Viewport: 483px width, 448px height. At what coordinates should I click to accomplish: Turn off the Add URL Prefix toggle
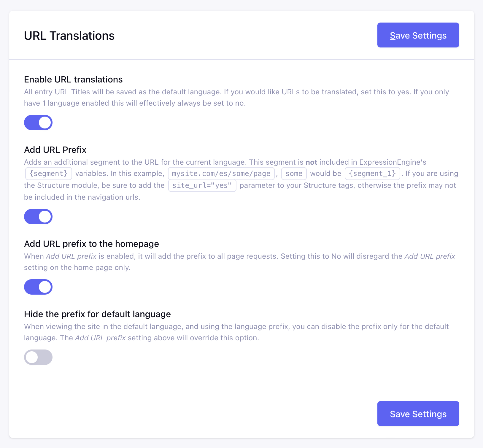pos(38,217)
